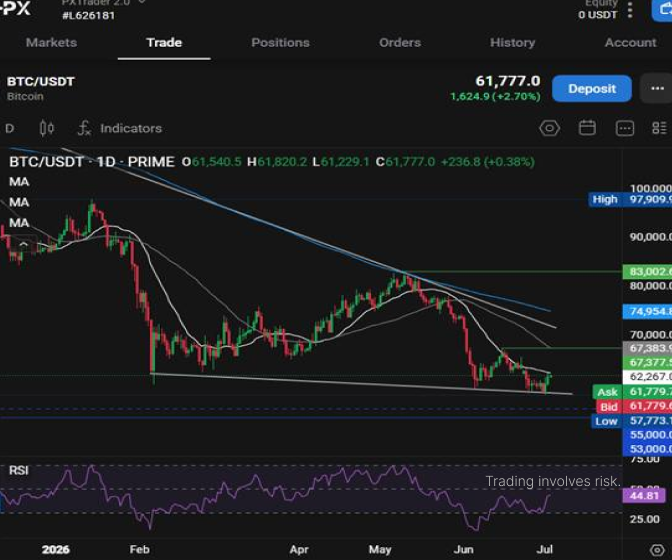Click the 53,000 blue price level label

pyautogui.click(x=647, y=449)
